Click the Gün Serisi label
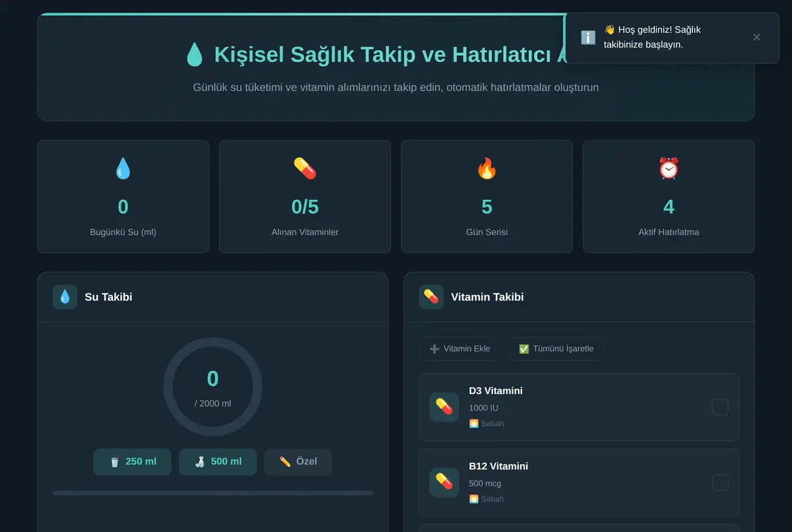Screen dimensions: 792x532 (487, 232)
